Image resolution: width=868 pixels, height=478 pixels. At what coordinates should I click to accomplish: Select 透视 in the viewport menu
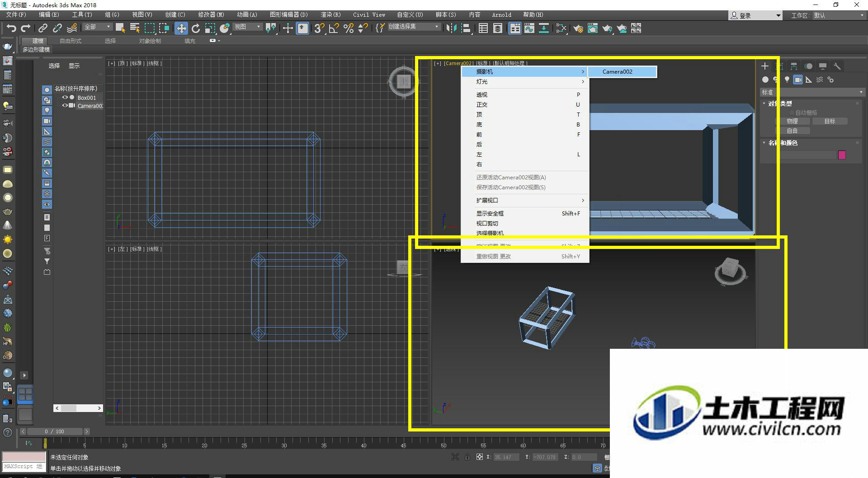pos(525,95)
